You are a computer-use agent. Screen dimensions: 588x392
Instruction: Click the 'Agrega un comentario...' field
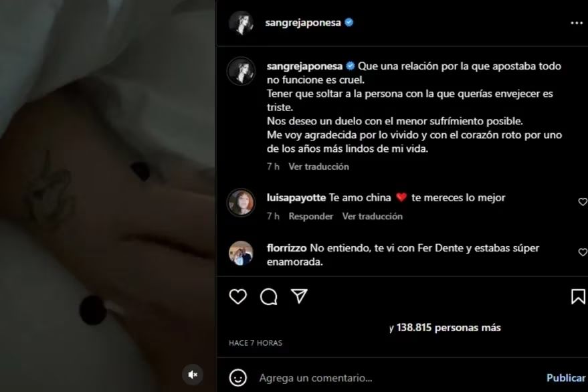point(397,378)
